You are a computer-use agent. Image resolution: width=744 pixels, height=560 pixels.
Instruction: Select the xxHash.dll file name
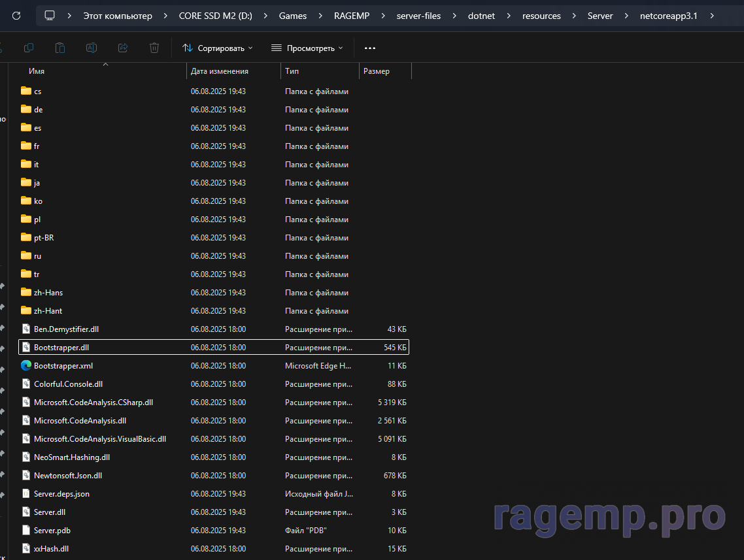tap(51, 549)
